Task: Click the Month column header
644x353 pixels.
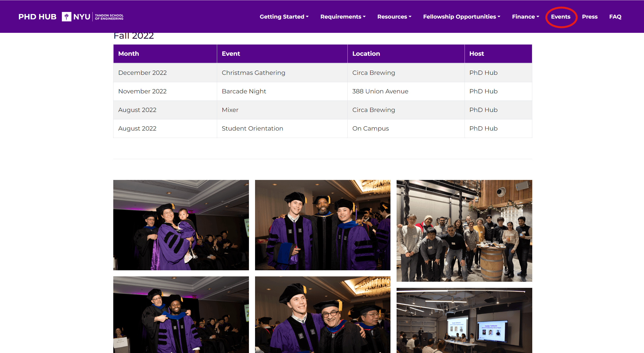Action: tap(129, 54)
